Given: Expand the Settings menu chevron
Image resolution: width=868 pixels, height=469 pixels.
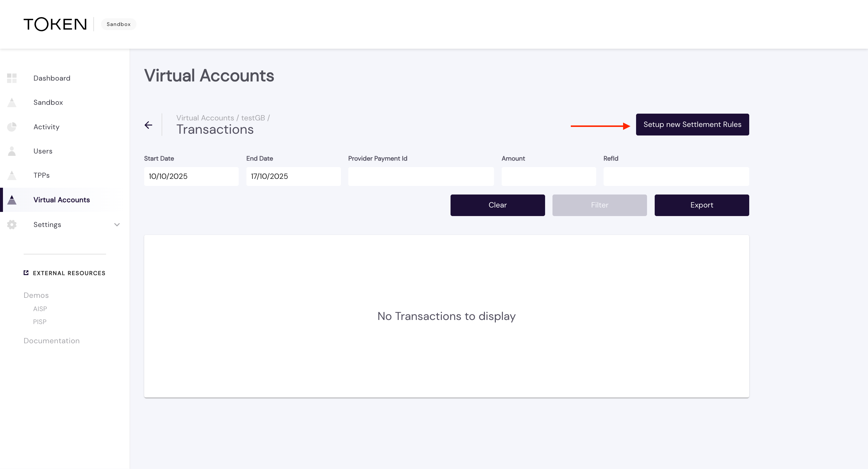Looking at the screenshot, I should (117, 225).
